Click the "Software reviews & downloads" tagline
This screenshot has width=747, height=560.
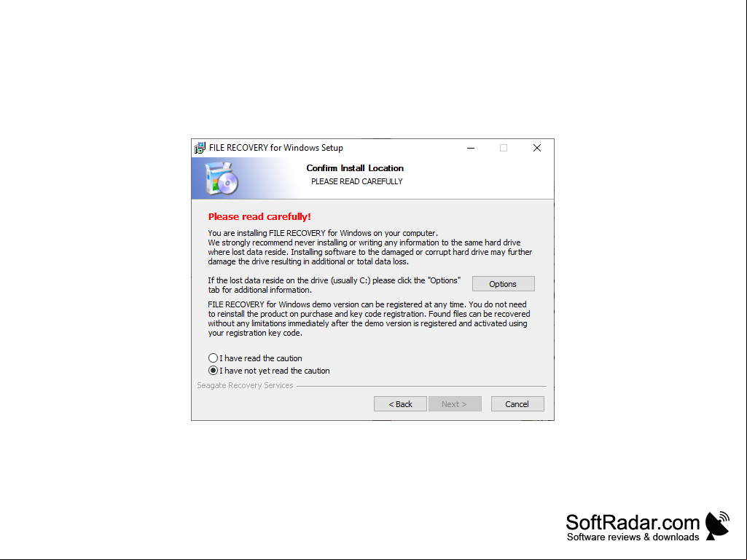tap(633, 537)
